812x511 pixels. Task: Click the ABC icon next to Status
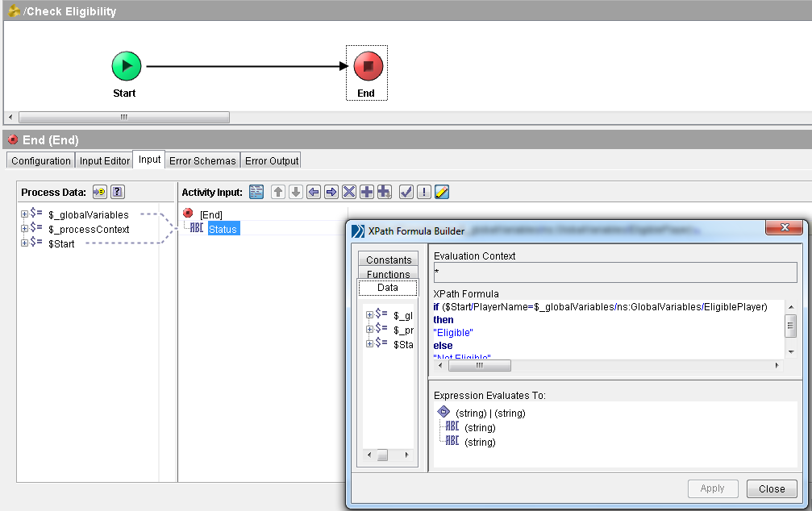click(197, 228)
